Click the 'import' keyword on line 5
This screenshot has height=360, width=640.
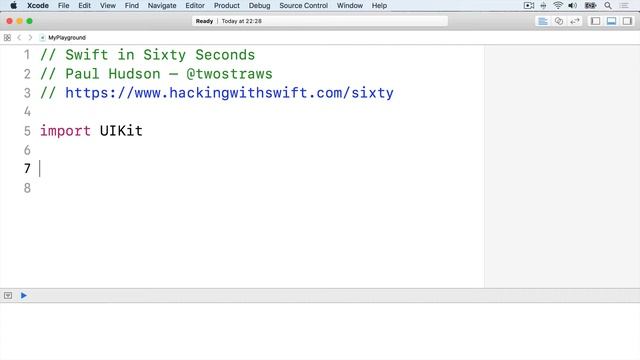(x=65, y=131)
